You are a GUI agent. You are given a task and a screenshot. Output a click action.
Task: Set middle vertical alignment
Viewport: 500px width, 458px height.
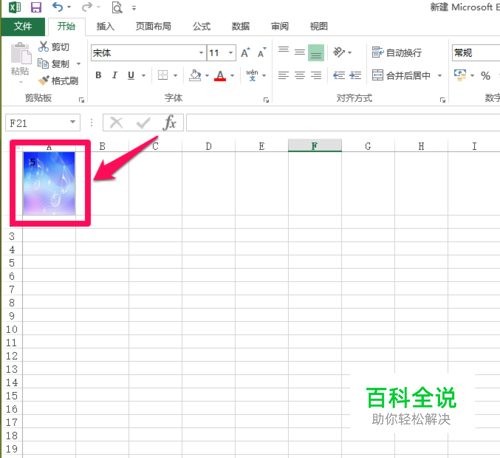[300, 52]
